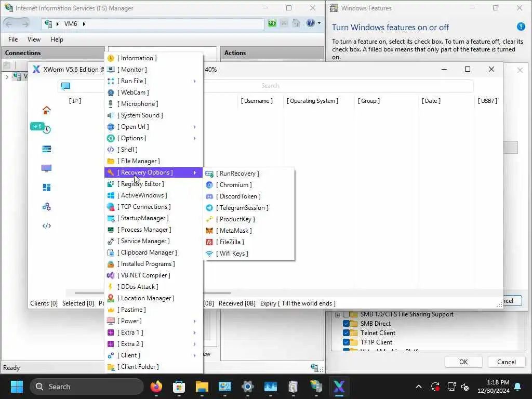Open Firefox from the taskbar
The image size is (532, 399).
point(156,387)
